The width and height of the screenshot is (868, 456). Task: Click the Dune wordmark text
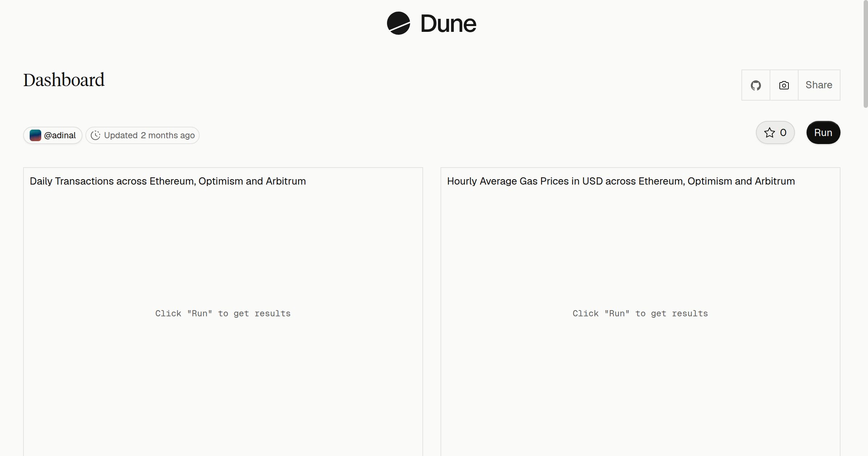point(448,24)
